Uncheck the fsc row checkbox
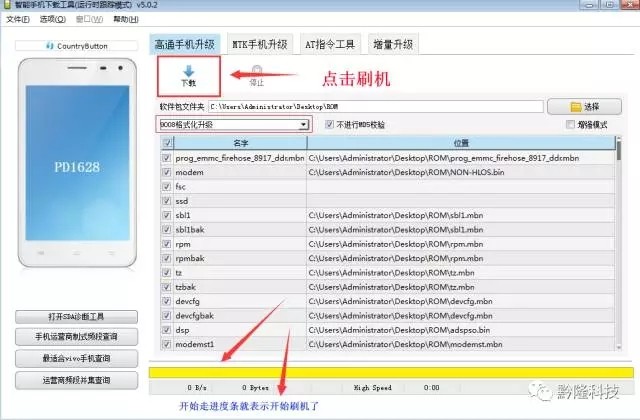This screenshot has height=420, width=640. 167,187
